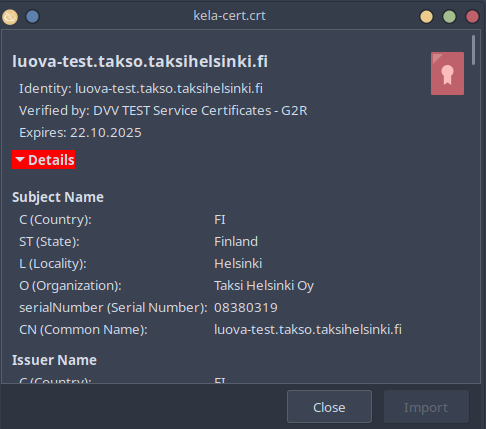The image size is (486, 429).
Task: Click the ST (State) label
Action: 49,242
